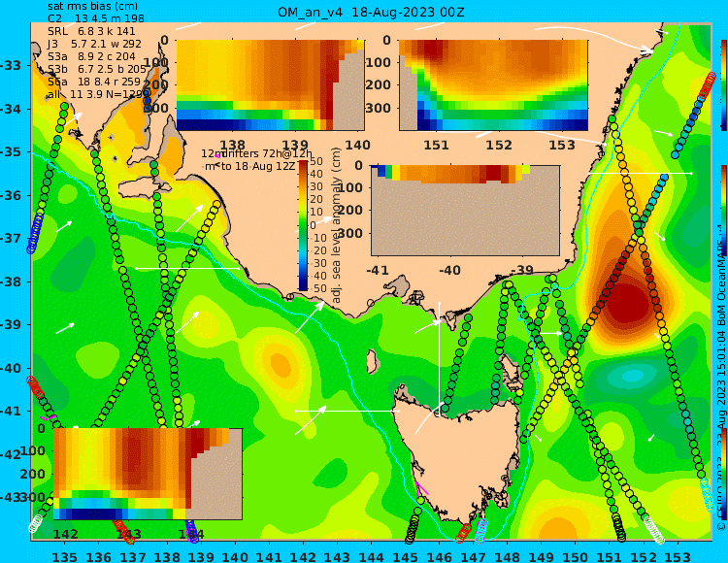Select the 'S3a 8.9 2 c 204' row
Image resolution: width=728 pixels, height=563 pixels.
91,56
